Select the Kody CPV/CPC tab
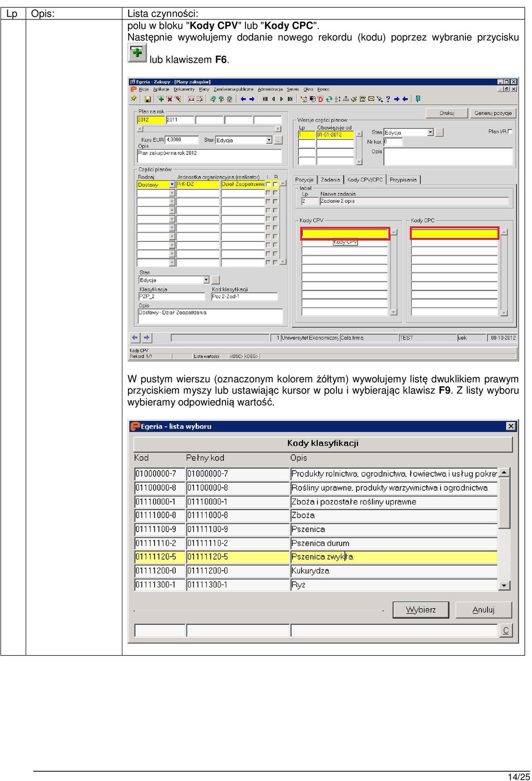532x781 pixels. pos(365,180)
